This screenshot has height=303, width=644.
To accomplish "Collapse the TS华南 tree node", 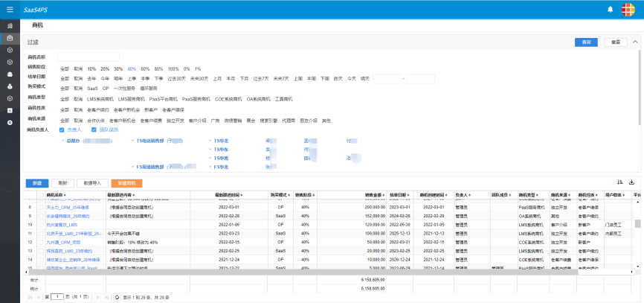I will click(x=210, y=159).
